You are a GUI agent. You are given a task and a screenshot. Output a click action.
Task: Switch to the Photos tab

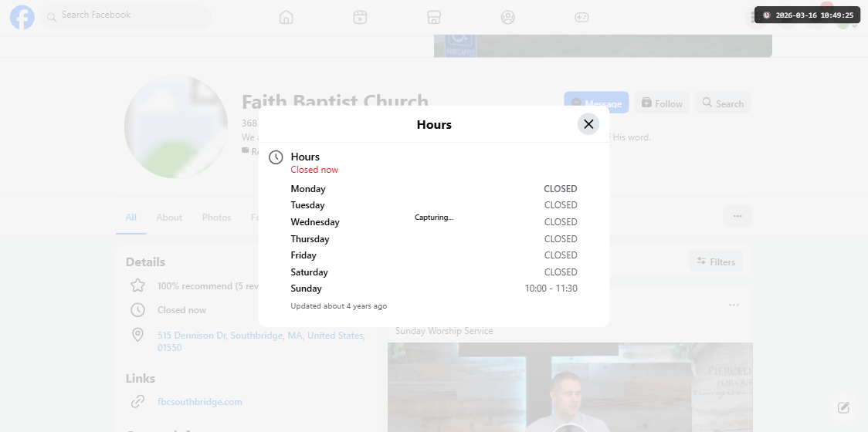216,218
